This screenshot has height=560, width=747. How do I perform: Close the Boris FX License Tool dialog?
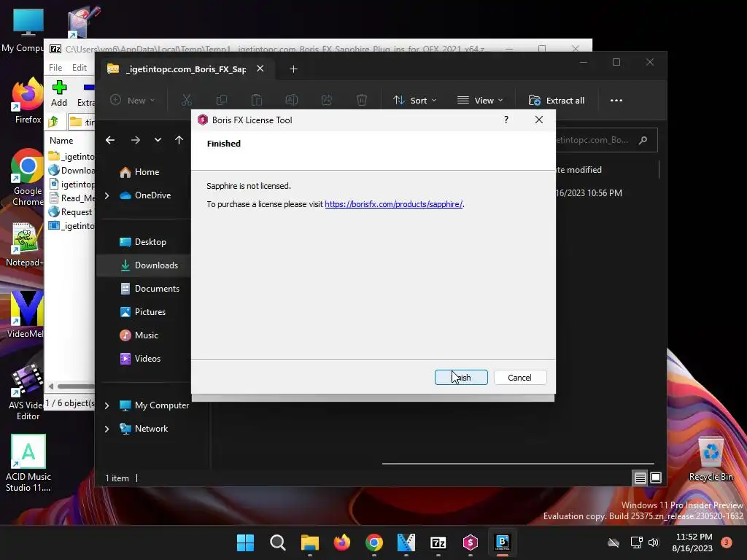point(539,120)
